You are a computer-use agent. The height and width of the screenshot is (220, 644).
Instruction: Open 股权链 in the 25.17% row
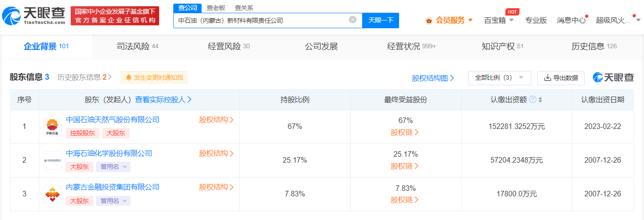[x=405, y=166]
